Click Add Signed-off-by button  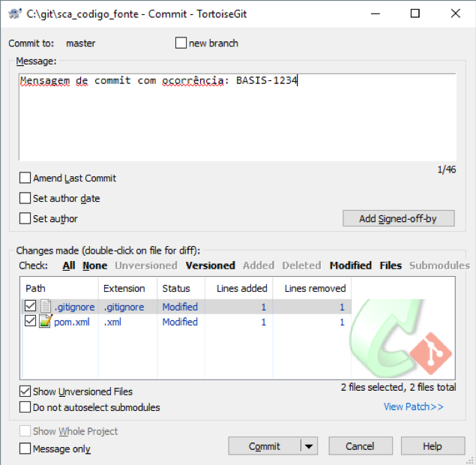click(398, 218)
